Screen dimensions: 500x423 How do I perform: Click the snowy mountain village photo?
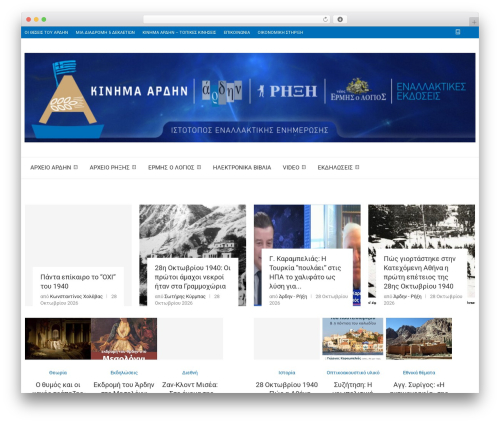193,230
